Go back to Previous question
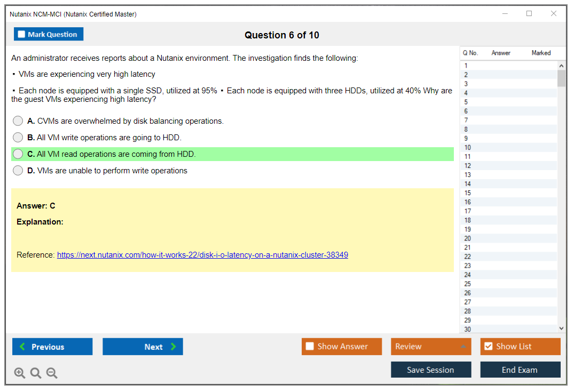The width and height of the screenshot is (574, 392). [x=52, y=347]
